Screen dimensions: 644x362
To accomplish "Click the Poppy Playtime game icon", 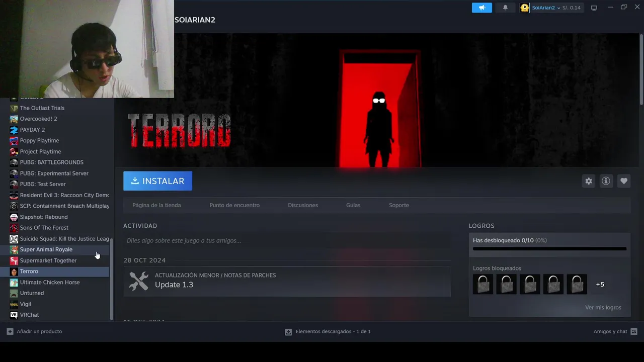I will [14, 141].
